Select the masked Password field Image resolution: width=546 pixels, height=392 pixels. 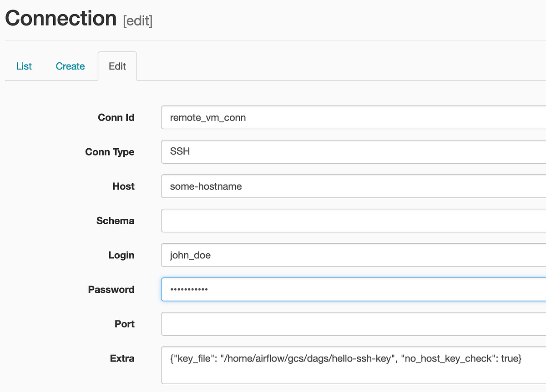click(x=318, y=289)
